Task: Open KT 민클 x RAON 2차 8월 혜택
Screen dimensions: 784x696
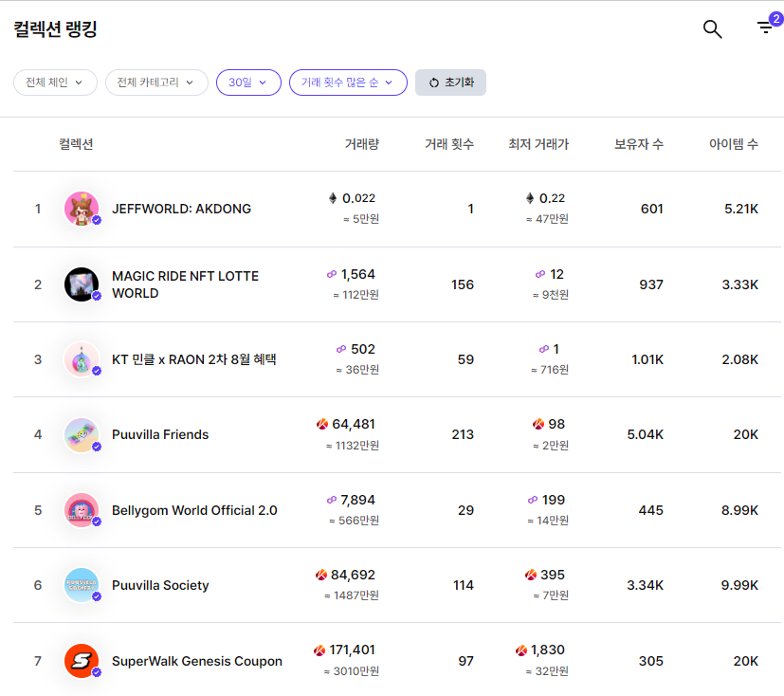Action: pyautogui.click(x=194, y=359)
